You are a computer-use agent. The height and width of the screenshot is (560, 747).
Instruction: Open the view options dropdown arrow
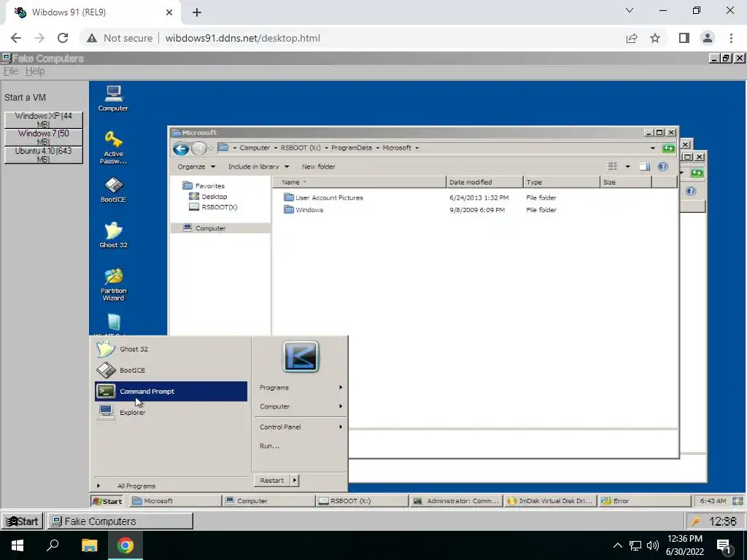(627, 166)
